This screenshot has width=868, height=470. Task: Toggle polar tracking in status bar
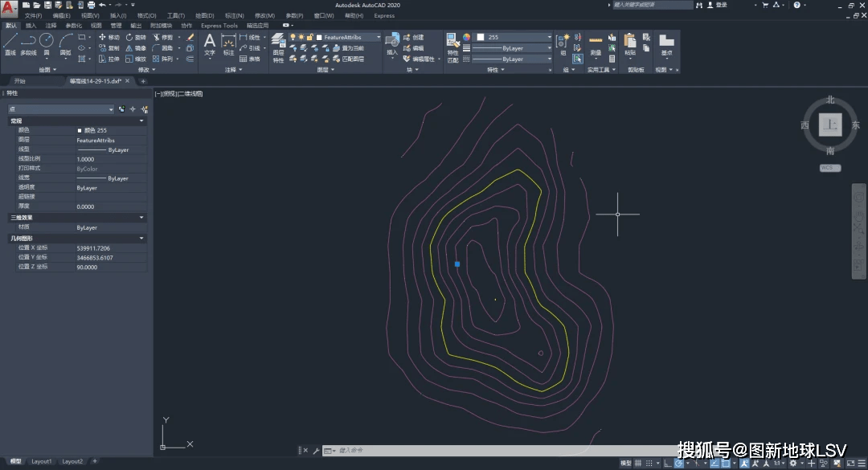point(678,463)
